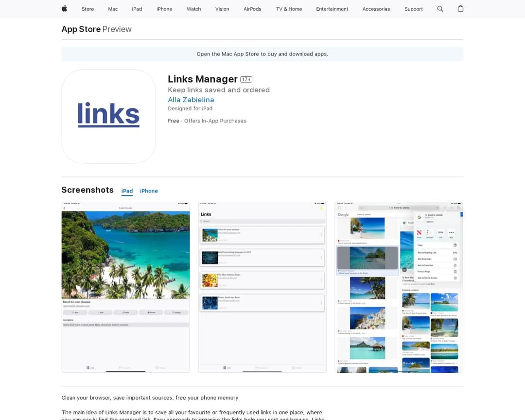Click the star Add to Favorites icon in share sheet
The image size is (525, 420).
455,265
